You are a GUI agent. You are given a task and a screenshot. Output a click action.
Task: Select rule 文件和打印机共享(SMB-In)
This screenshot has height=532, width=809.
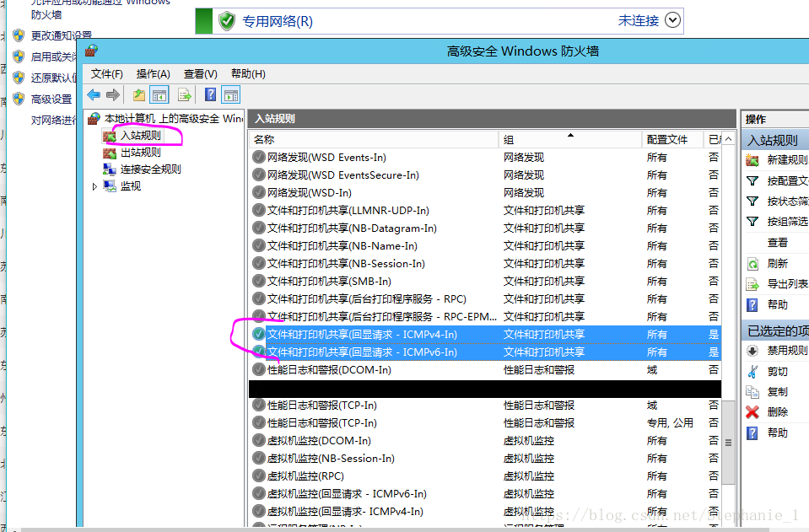(485, 282)
